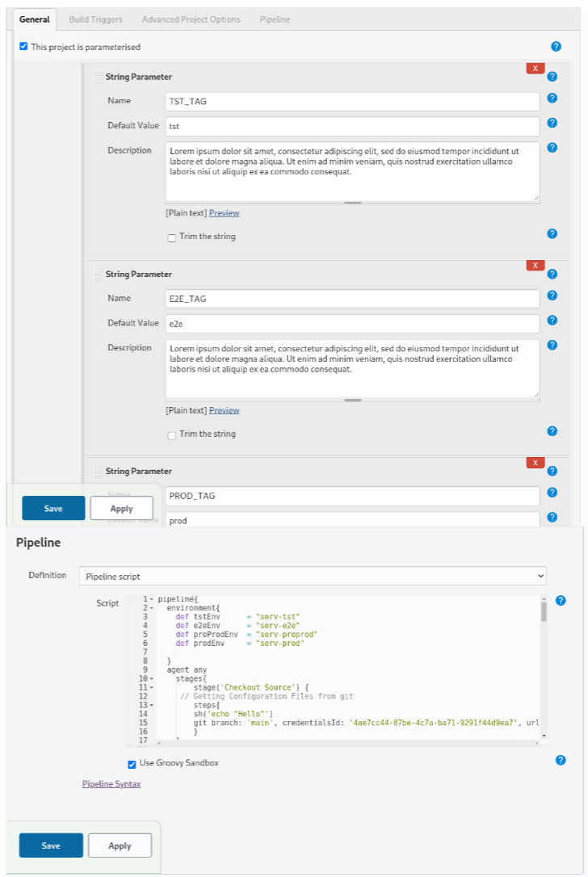Screen dimensions: 588x877
Task: Open help icon beside E2E_TAG String Parameter header
Action: pos(552,274)
